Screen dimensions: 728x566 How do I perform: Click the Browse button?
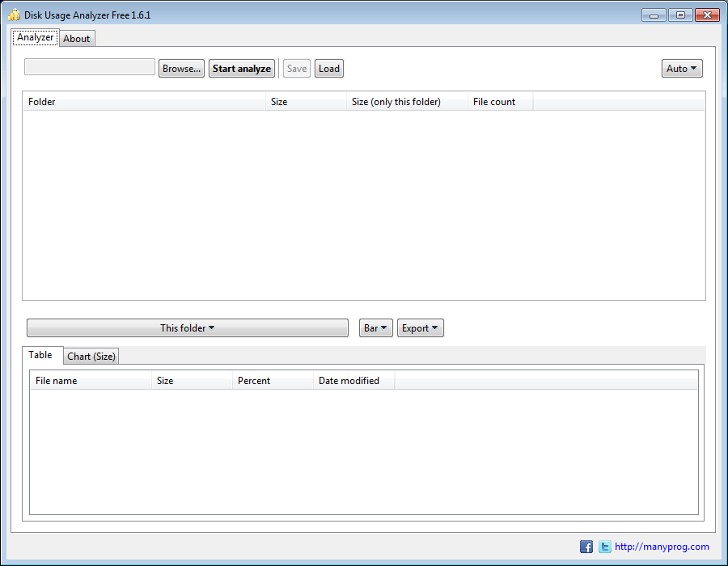coord(180,68)
